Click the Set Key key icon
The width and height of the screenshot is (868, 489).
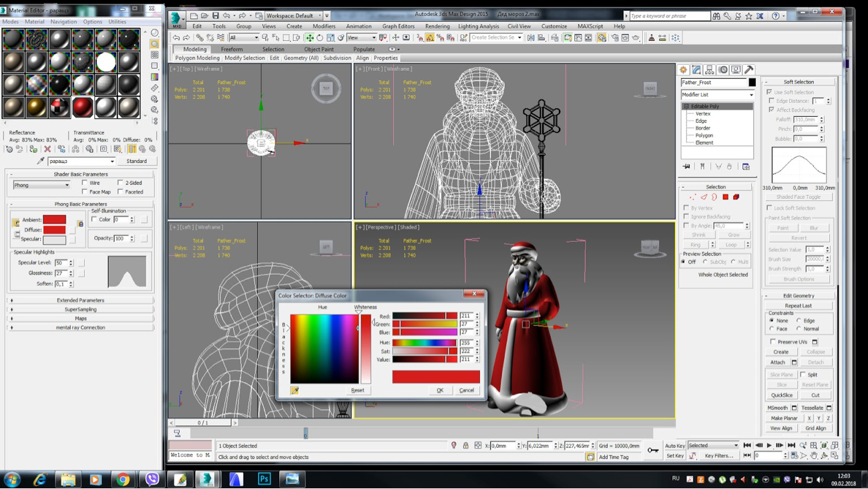pyautogui.click(x=653, y=450)
